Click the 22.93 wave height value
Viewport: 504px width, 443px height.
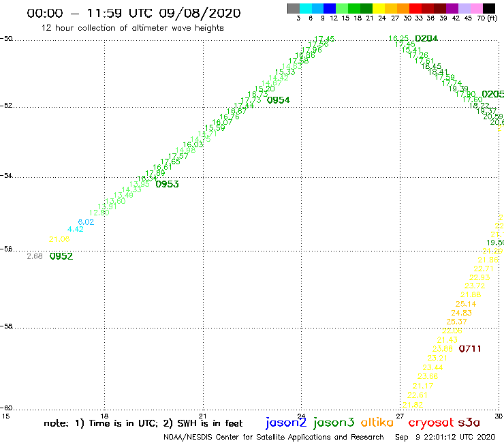479,277
